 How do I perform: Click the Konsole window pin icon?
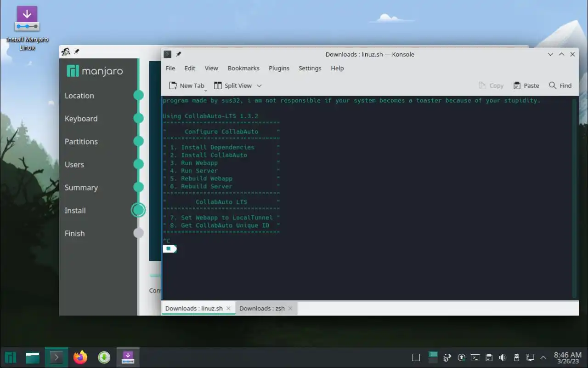click(x=179, y=54)
